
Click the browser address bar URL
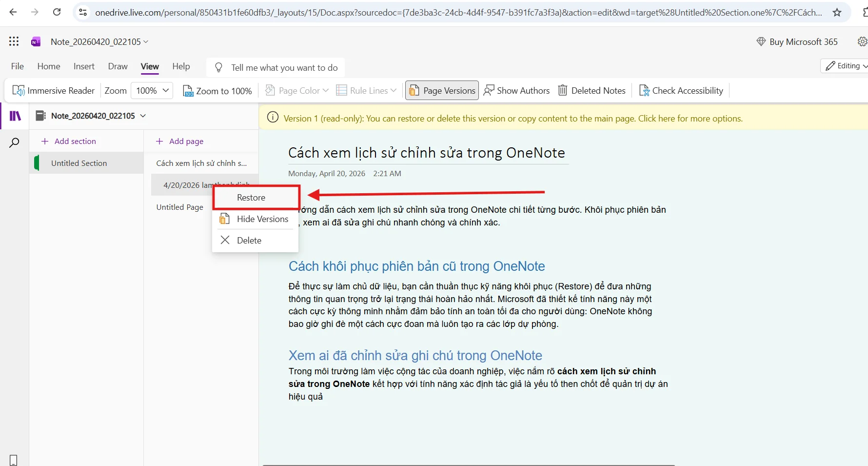coord(458,13)
